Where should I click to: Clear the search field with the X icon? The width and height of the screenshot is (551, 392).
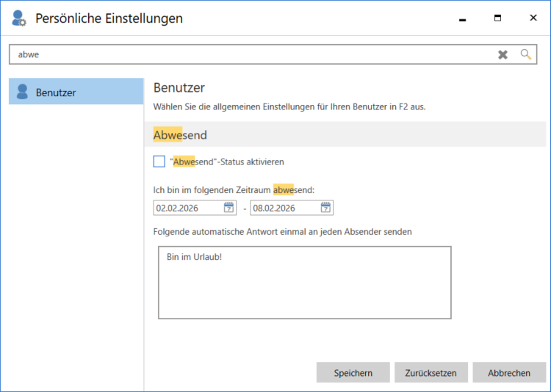(503, 54)
